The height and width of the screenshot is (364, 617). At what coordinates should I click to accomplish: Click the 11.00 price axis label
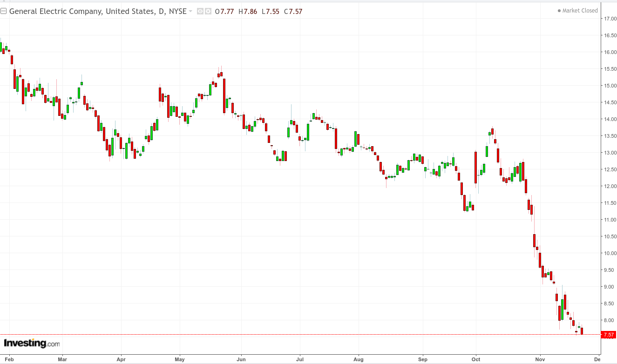610,220
